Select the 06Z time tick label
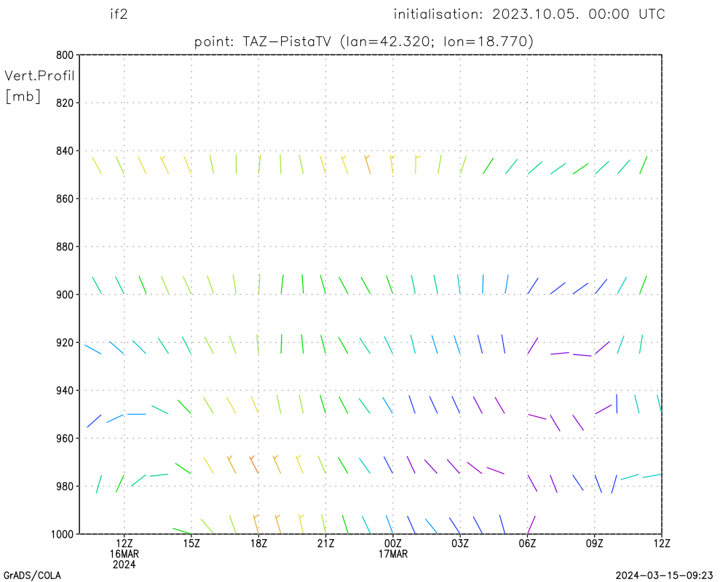 pyautogui.click(x=527, y=543)
